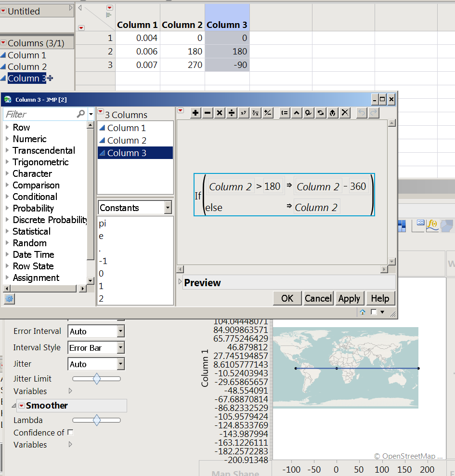Adjust the Jitter Limit slider
455x476 pixels.
pyautogui.click(x=96, y=379)
